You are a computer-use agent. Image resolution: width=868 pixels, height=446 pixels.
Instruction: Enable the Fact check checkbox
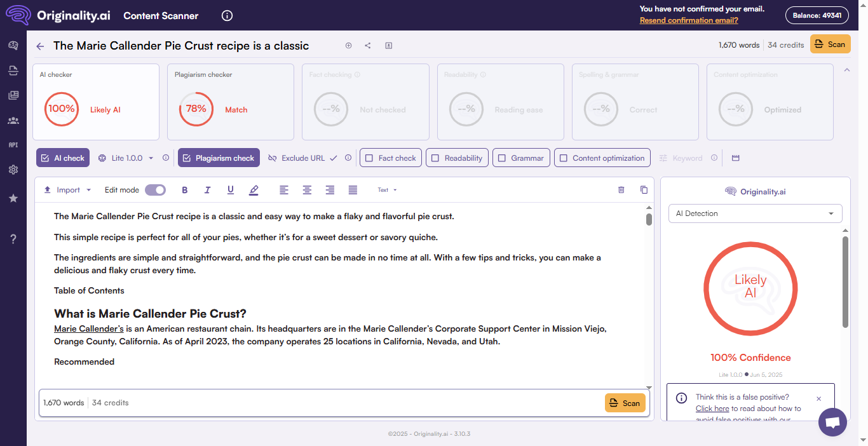391,158
